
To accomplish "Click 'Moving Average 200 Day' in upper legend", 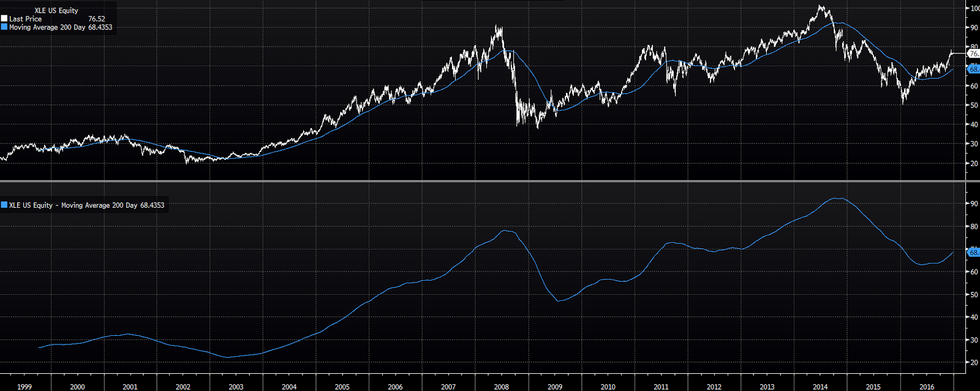I will coord(47,27).
